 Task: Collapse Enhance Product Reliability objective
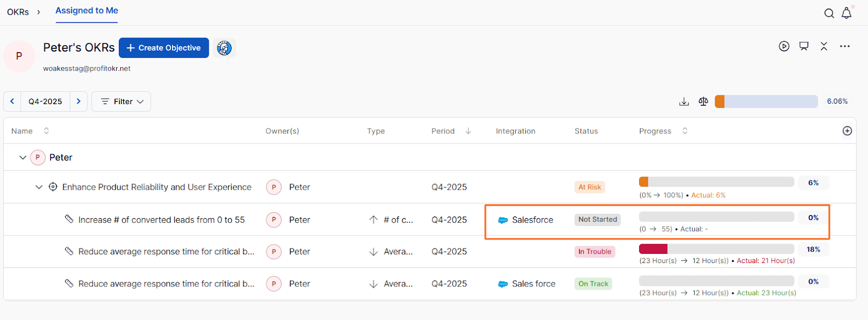[x=39, y=187]
